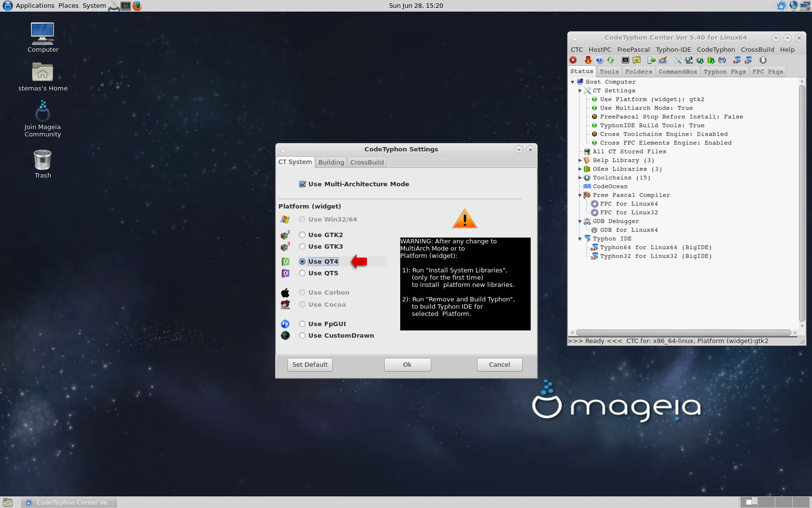Select the Use FpGUI radio button
The height and width of the screenshot is (508, 812).
click(x=302, y=324)
